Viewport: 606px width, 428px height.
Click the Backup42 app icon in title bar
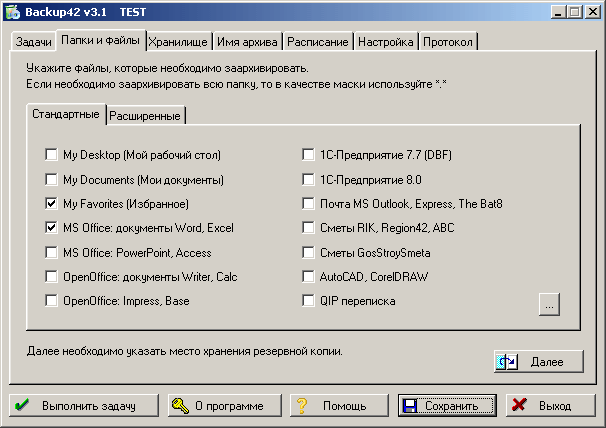[13, 12]
